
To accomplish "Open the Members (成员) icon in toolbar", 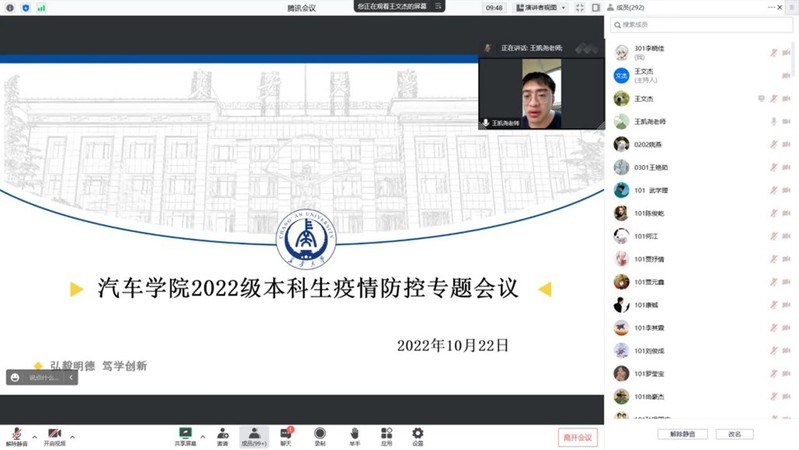I will pyautogui.click(x=254, y=435).
